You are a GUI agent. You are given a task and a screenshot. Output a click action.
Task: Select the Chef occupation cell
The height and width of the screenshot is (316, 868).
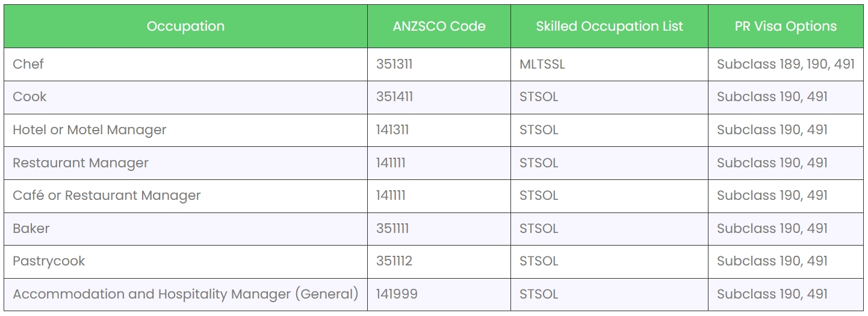pyautogui.click(x=28, y=64)
